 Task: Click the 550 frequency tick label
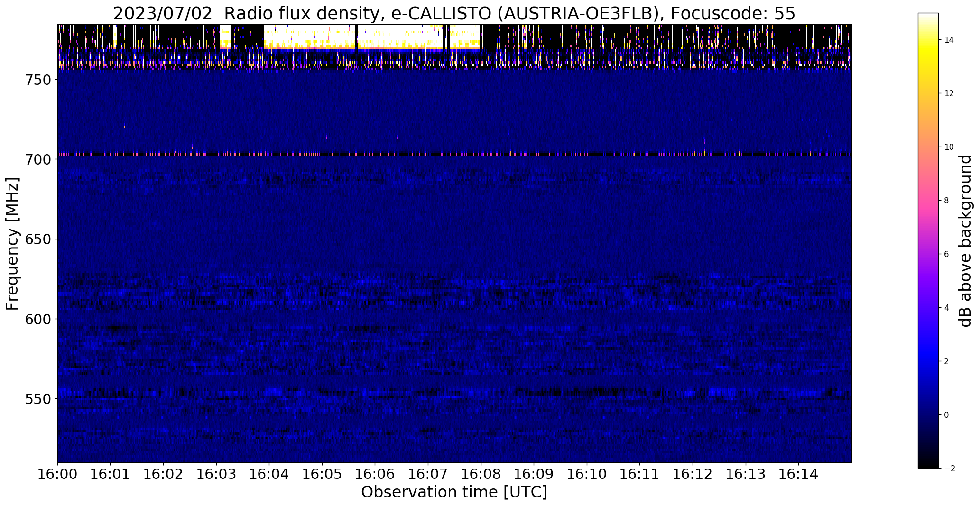[x=37, y=399]
